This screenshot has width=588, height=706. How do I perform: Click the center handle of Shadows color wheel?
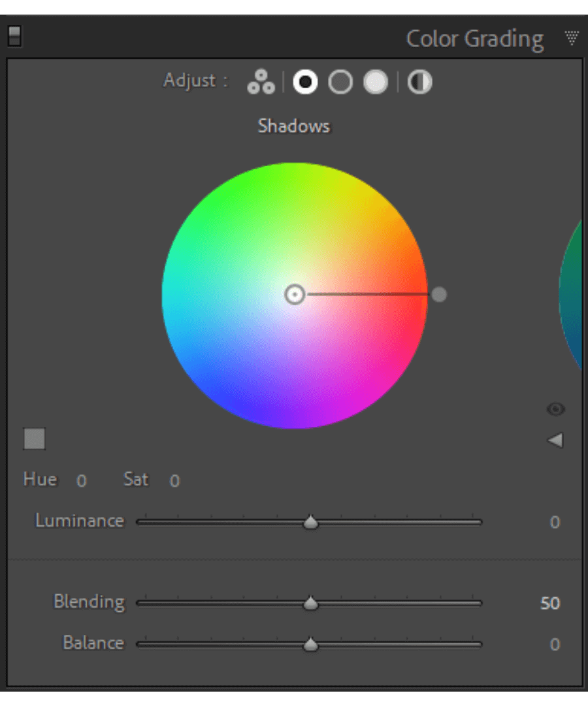295,295
